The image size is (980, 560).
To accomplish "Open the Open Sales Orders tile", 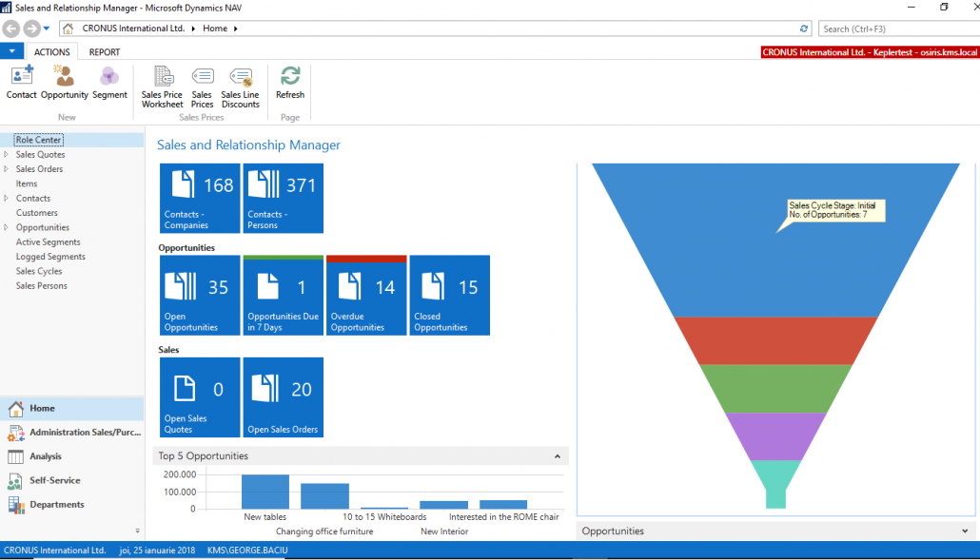I will click(x=284, y=397).
